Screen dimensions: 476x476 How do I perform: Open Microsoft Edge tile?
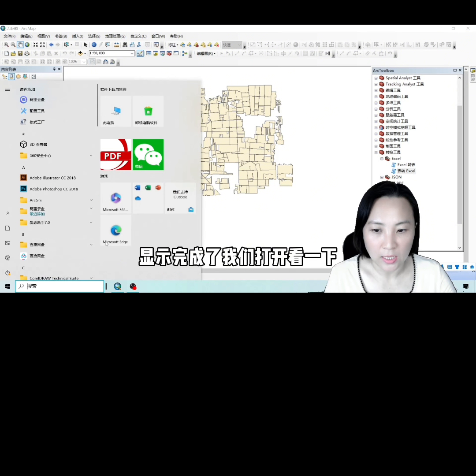click(115, 231)
